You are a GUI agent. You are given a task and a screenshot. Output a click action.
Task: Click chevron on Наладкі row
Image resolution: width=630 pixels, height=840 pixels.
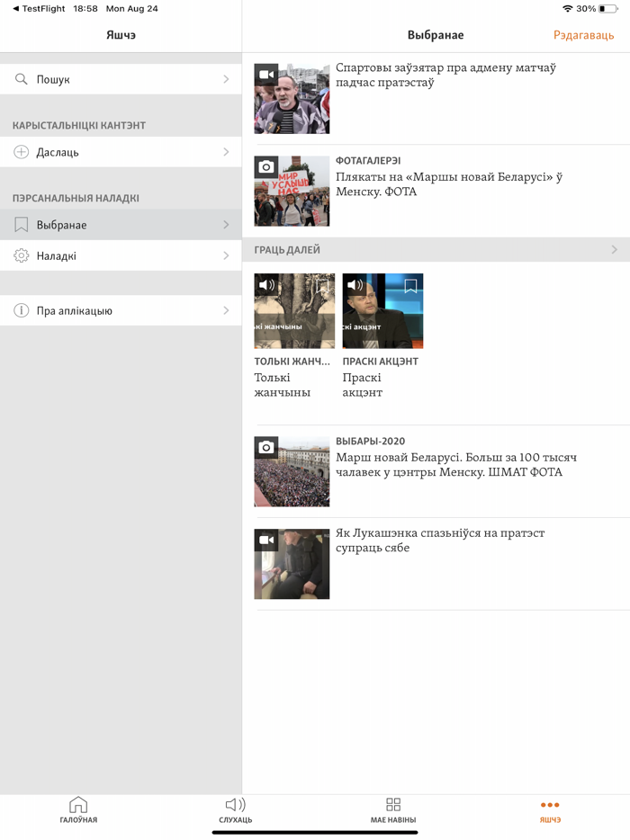point(226,255)
